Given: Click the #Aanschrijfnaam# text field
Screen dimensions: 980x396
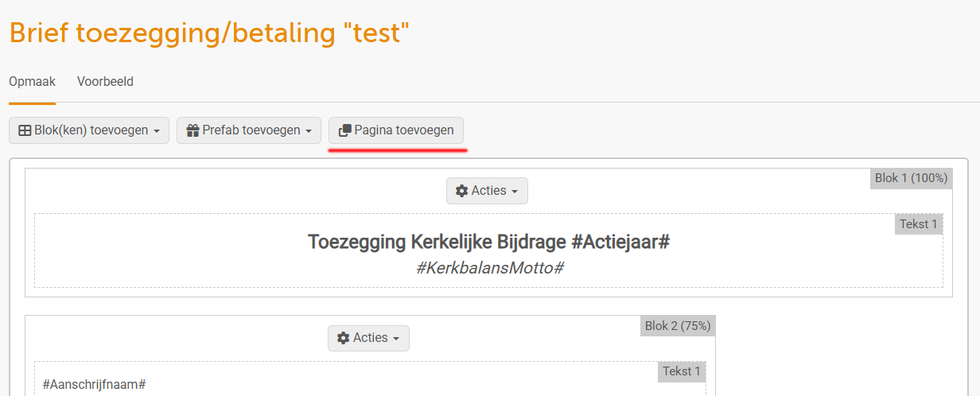Looking at the screenshot, I should point(94,385).
